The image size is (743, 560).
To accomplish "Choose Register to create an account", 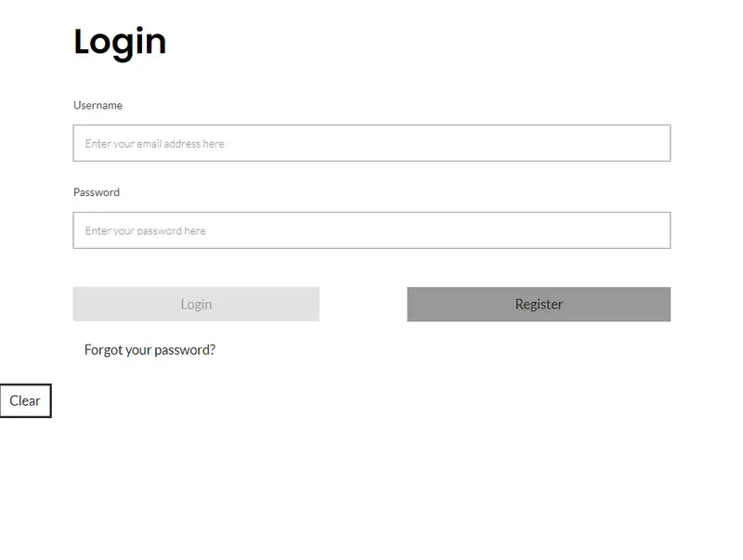I will [x=539, y=305].
